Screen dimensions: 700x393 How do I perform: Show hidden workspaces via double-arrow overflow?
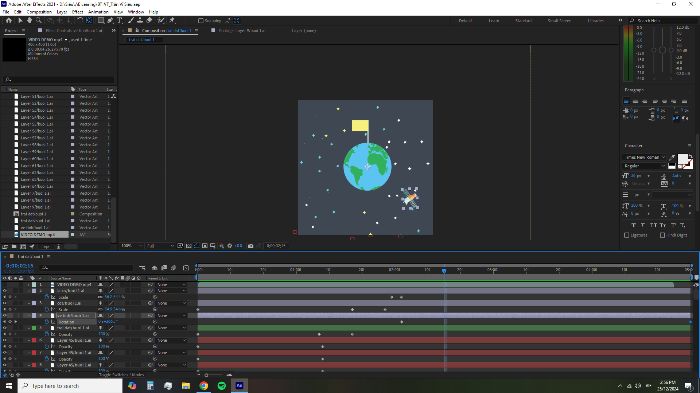pos(621,21)
